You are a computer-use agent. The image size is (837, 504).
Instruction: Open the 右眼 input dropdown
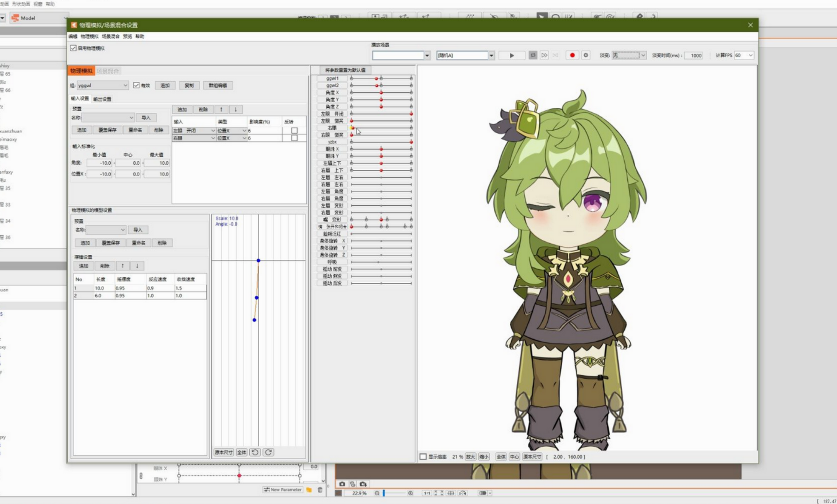[x=194, y=138]
